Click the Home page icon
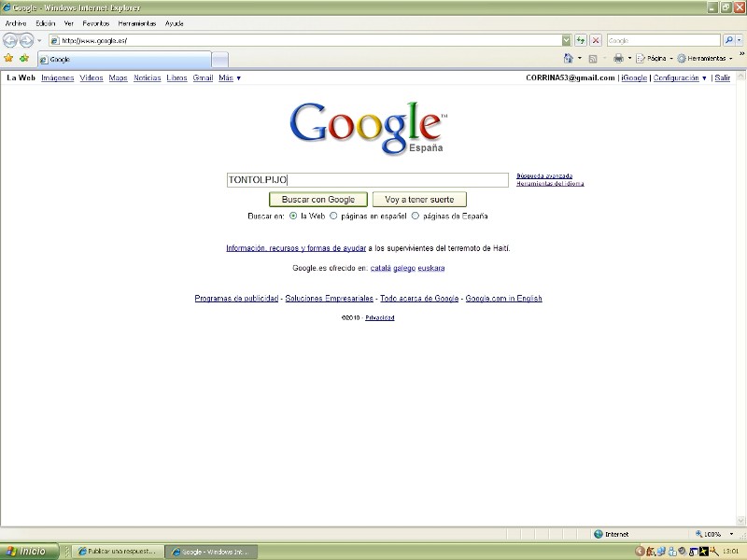The height and width of the screenshot is (560, 747). click(569, 58)
